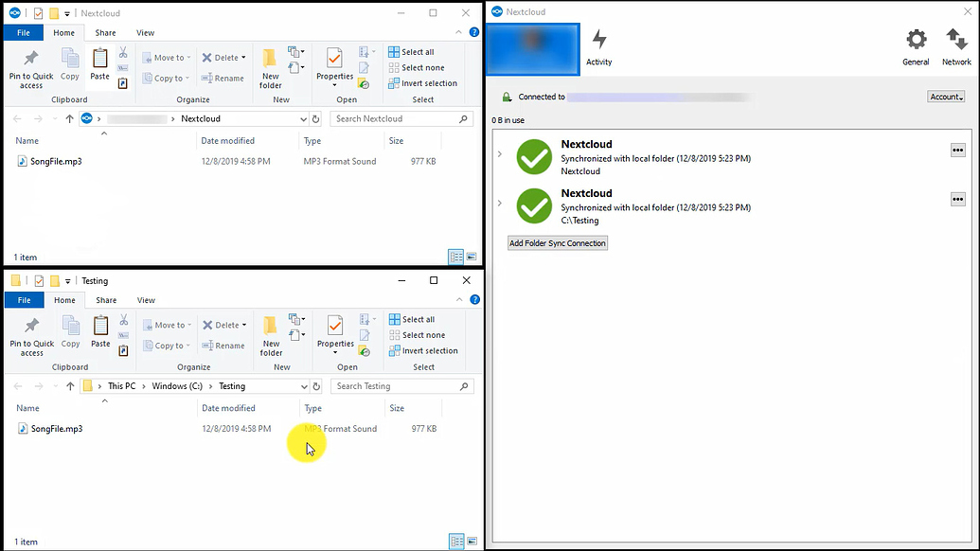
Task: Refresh the Testing Explorer window
Action: point(316,386)
